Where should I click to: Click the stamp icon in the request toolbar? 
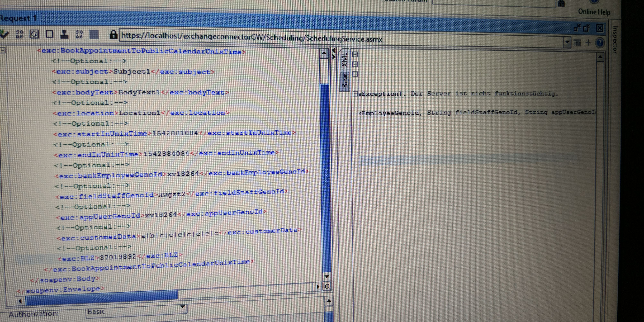click(x=64, y=34)
